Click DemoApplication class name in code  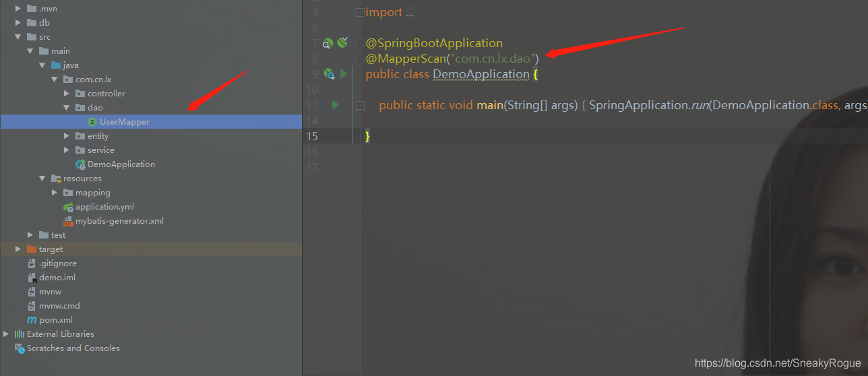(x=481, y=74)
